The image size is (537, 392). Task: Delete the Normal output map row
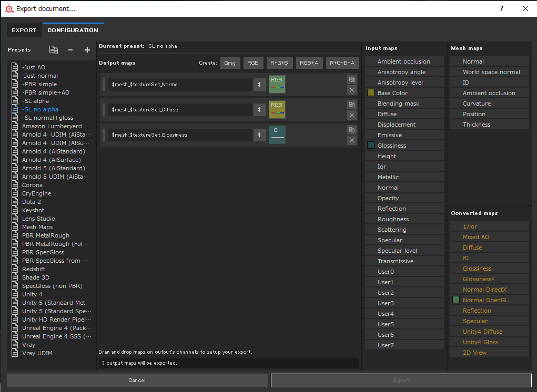(352, 90)
